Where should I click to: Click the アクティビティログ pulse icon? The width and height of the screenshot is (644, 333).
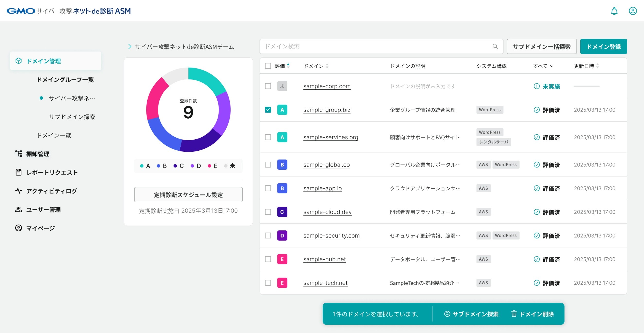click(18, 191)
